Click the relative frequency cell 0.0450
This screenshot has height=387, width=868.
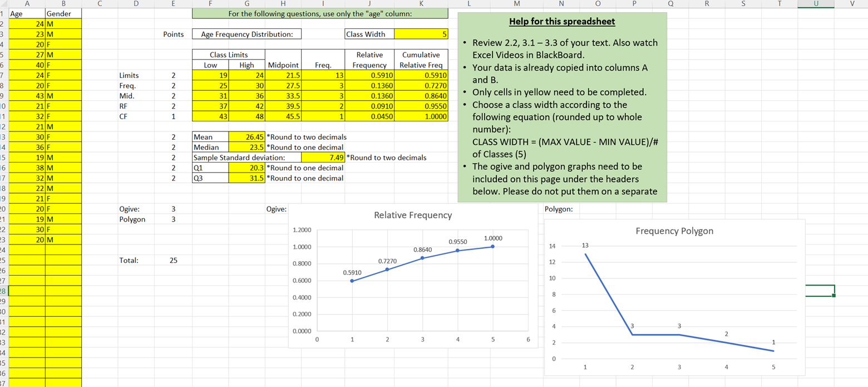click(x=369, y=116)
